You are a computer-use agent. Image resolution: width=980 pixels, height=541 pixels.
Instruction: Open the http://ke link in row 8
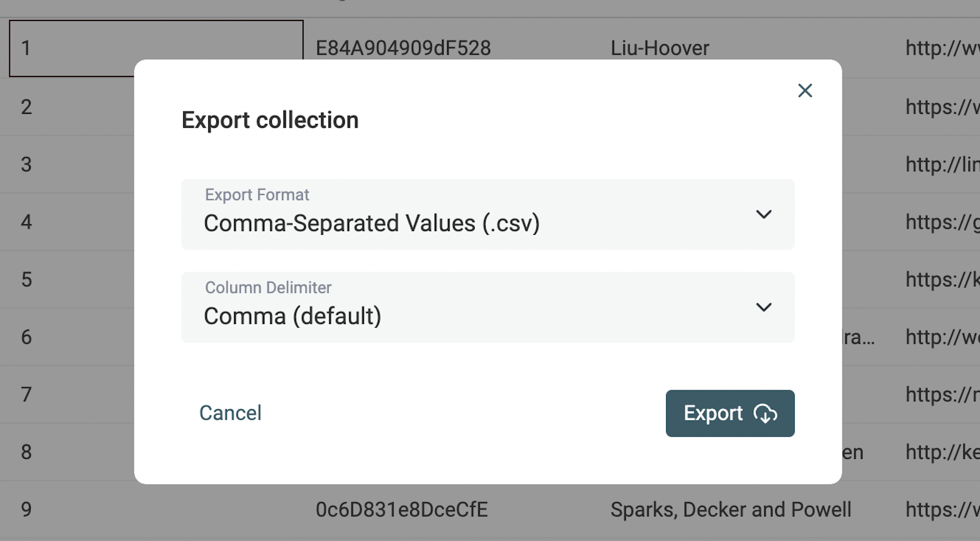941,452
